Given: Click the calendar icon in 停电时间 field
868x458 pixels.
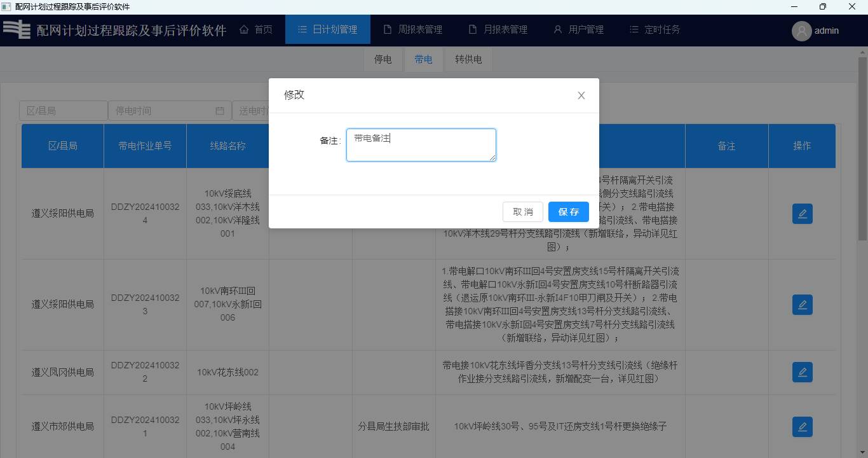Looking at the screenshot, I should click(x=220, y=111).
